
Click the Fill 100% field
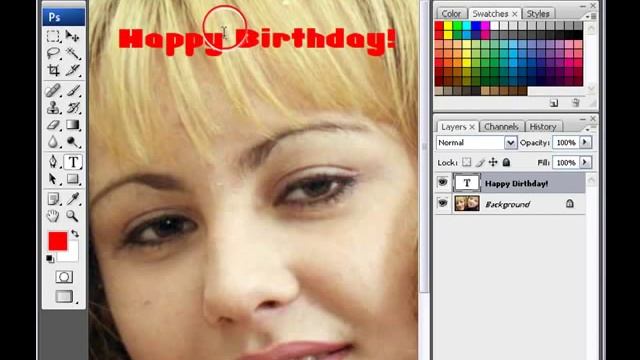567,162
